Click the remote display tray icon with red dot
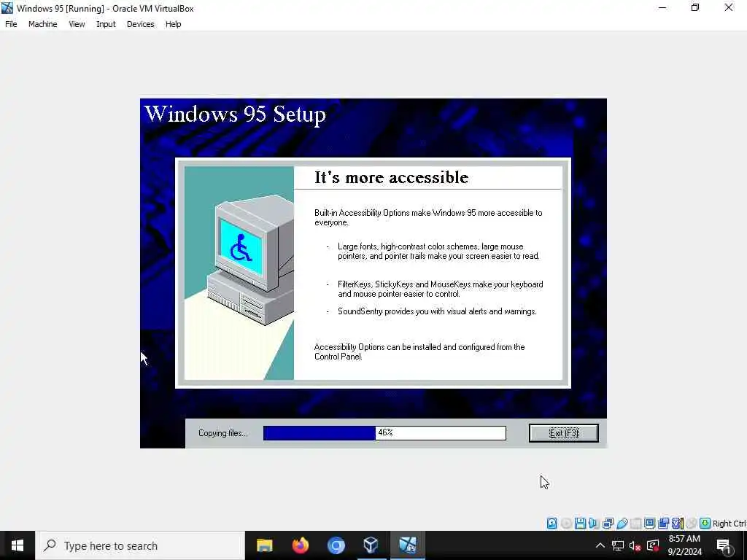This screenshot has width=747, height=560. point(653,545)
